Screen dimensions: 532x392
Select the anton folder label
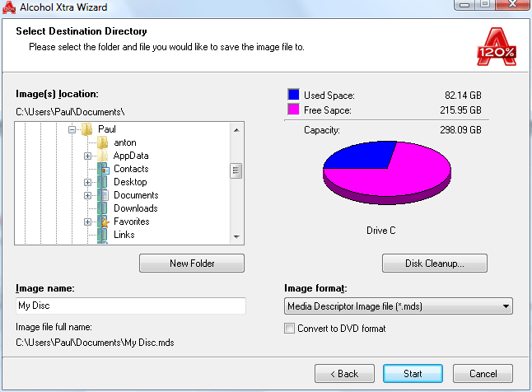pos(125,142)
